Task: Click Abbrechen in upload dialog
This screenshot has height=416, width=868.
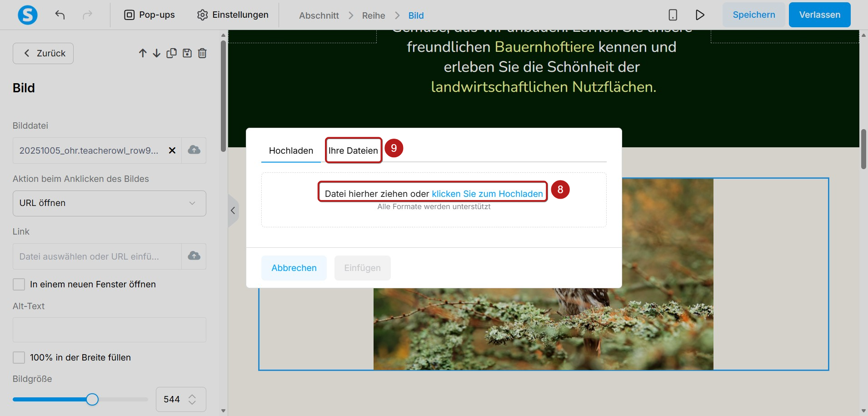Action: (294, 268)
